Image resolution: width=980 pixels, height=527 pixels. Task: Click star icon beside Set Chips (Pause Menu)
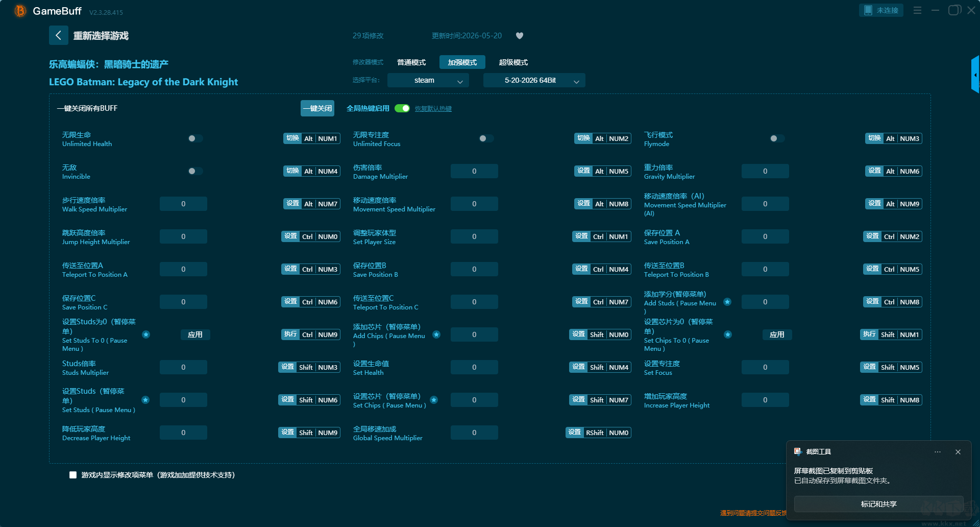coord(434,400)
